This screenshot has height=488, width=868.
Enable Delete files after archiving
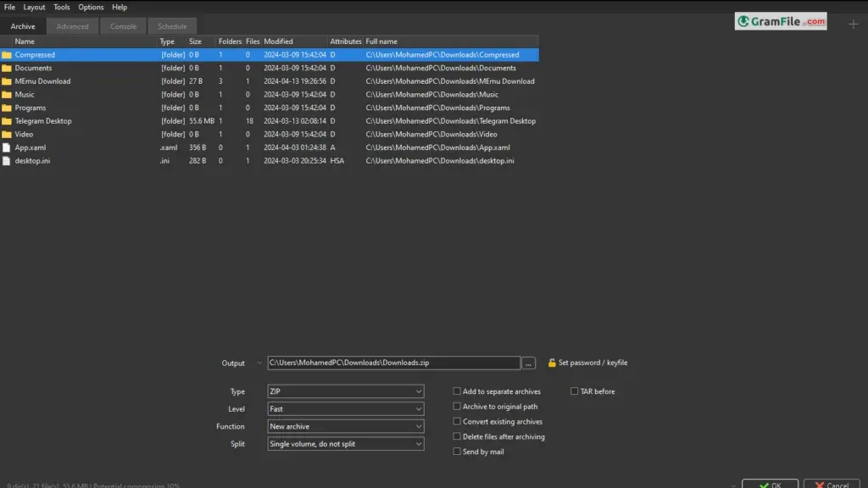[457, 436]
